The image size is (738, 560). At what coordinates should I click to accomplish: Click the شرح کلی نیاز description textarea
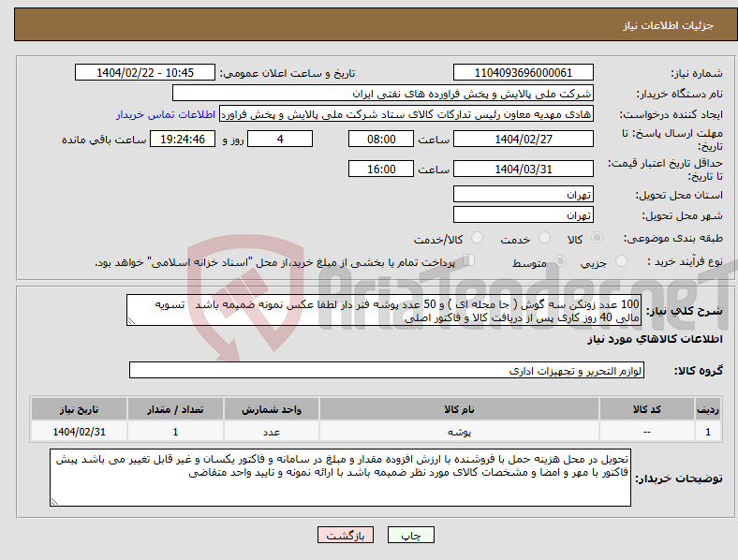(x=384, y=310)
